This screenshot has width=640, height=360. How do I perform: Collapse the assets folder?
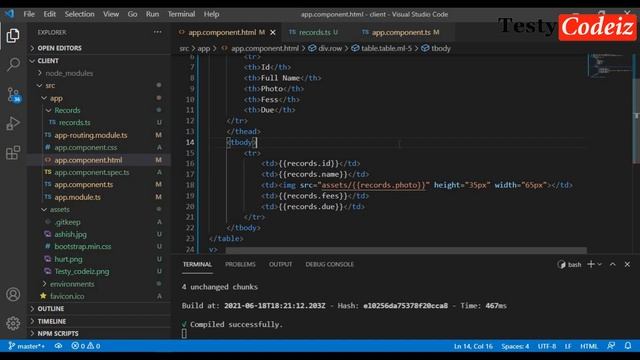pyautogui.click(x=60, y=209)
